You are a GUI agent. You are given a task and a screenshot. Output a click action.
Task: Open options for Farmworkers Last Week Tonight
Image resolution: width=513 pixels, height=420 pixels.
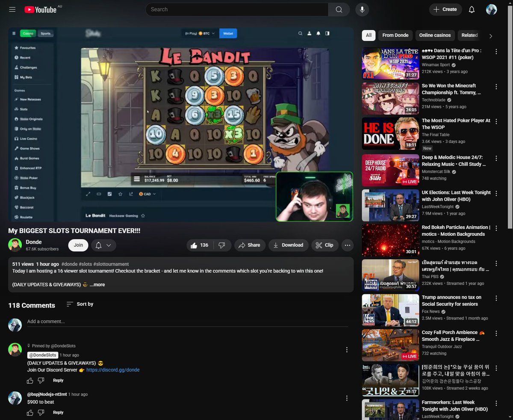tap(496, 403)
